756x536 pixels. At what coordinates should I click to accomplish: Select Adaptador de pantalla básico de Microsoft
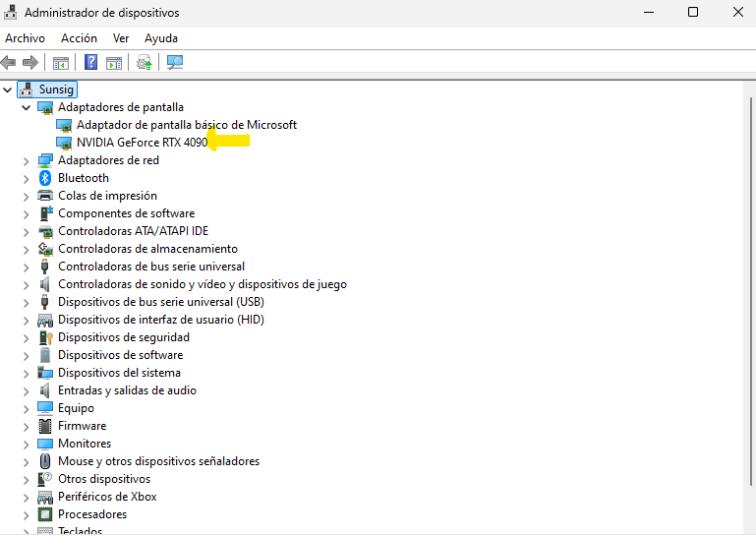coord(187,125)
